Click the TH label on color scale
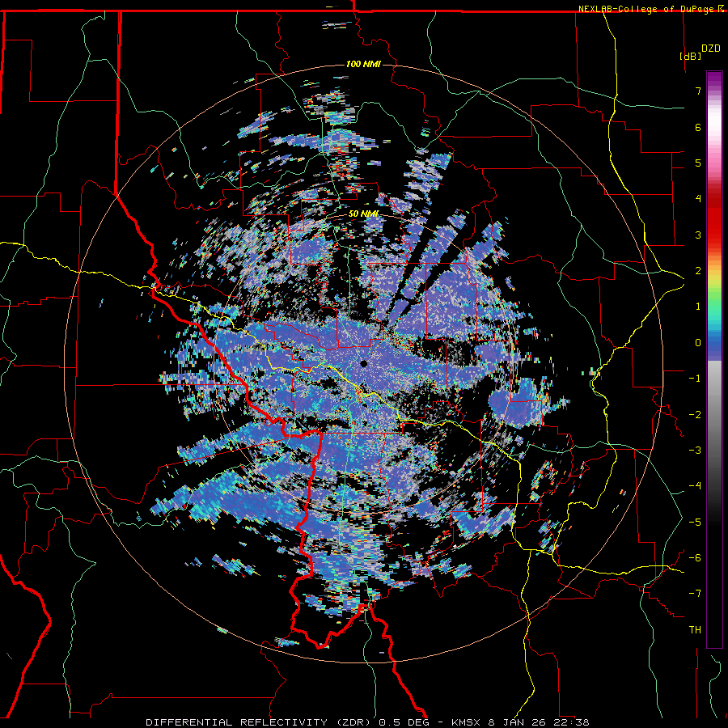Image resolution: width=728 pixels, height=728 pixels. click(695, 630)
